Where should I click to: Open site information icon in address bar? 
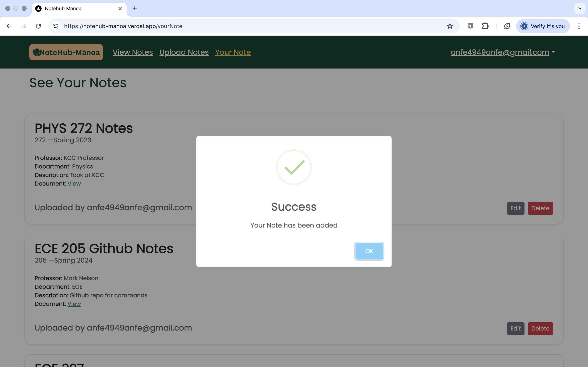[x=56, y=26]
